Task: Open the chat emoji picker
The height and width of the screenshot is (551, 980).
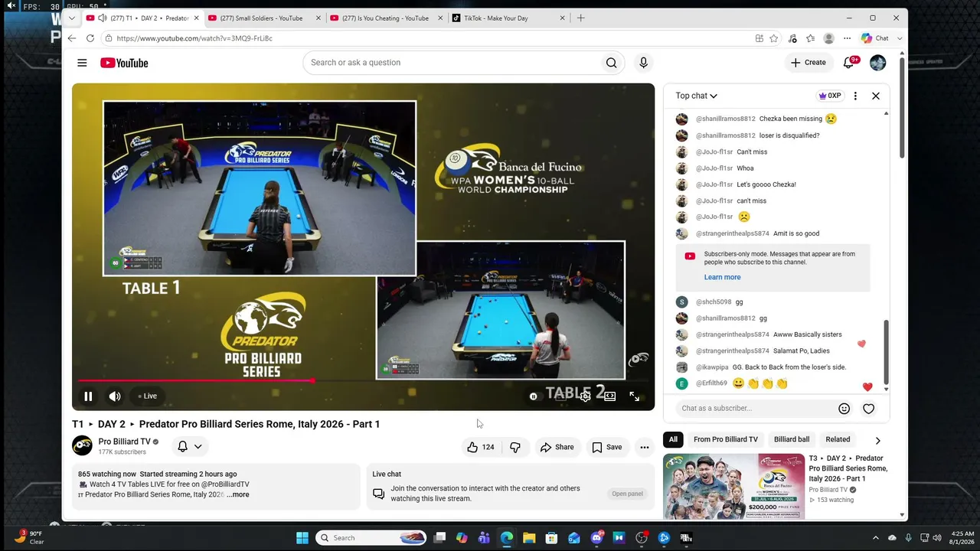Action: tap(844, 409)
